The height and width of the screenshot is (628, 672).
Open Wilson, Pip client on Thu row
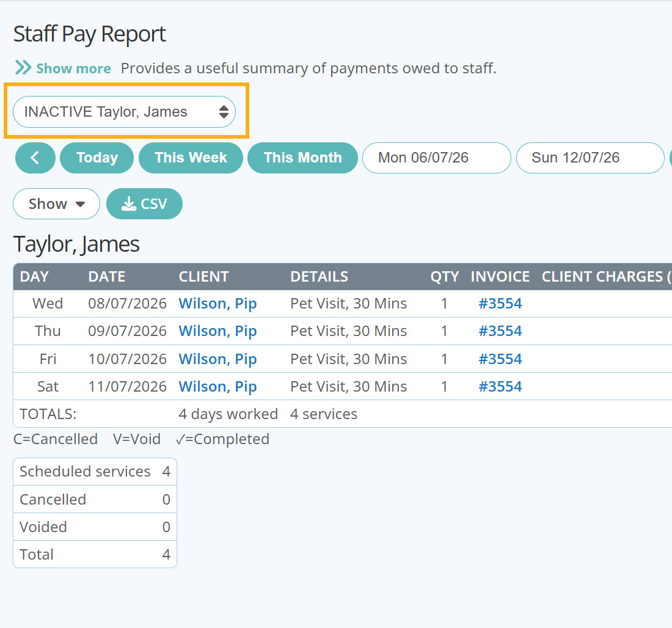point(217,331)
